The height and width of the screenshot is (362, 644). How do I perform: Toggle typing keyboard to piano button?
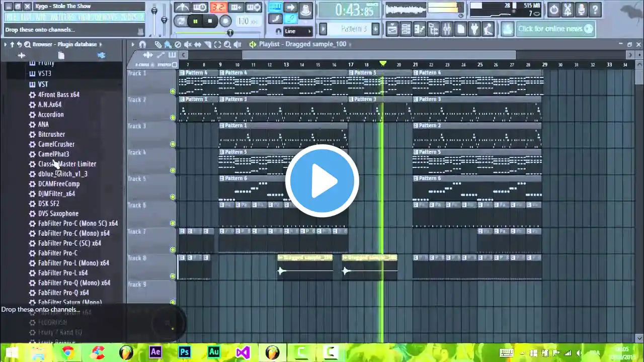(x=275, y=8)
